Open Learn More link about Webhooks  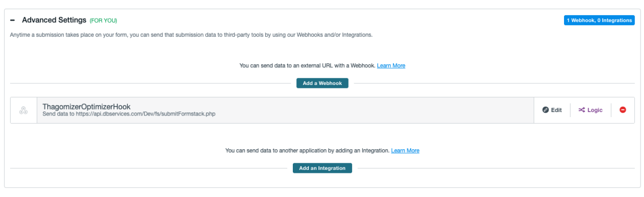pos(391,66)
